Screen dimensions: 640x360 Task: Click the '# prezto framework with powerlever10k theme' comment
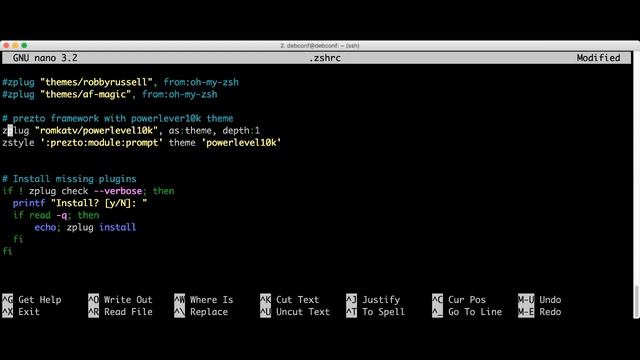[118, 118]
